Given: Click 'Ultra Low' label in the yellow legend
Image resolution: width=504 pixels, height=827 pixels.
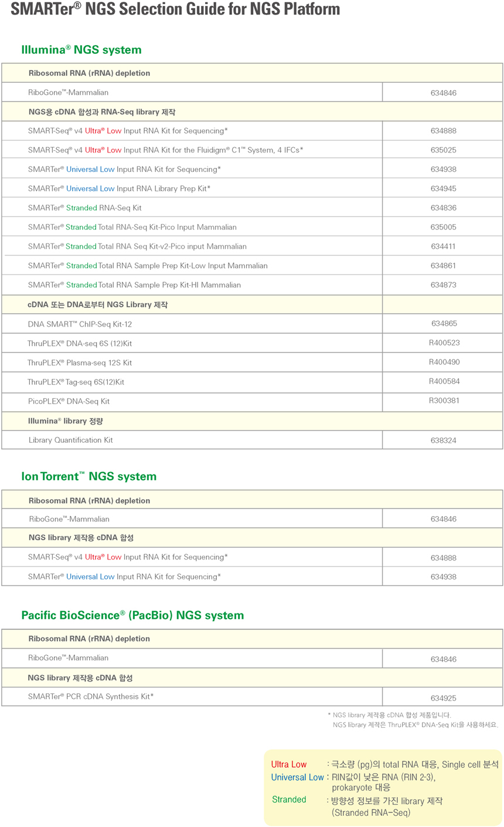Looking at the screenshot, I should coord(289,765).
